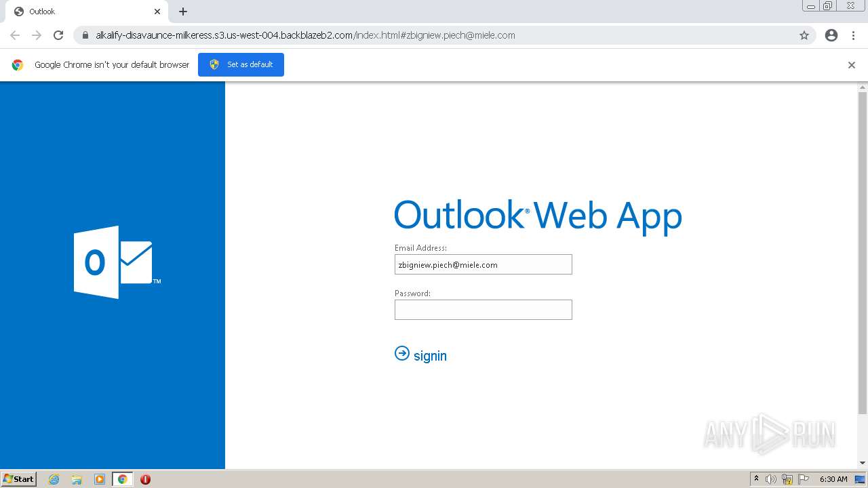Click the browser Forward arrow
868x488 pixels.
[x=37, y=35]
